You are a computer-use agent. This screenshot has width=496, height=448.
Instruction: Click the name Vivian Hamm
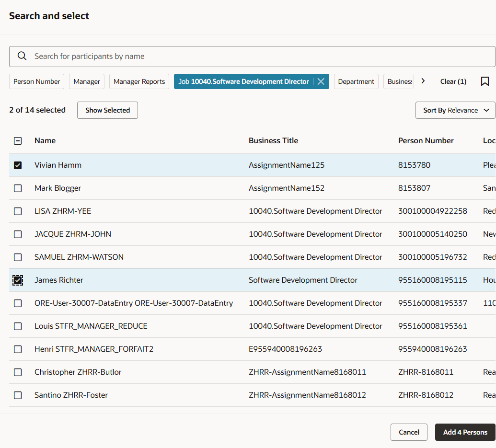58,165
